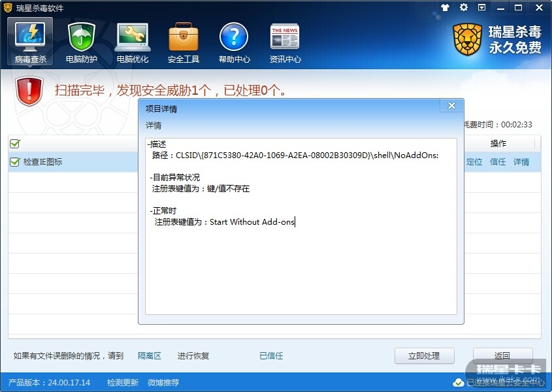Toggle the select-all checkbox in header

(x=15, y=143)
